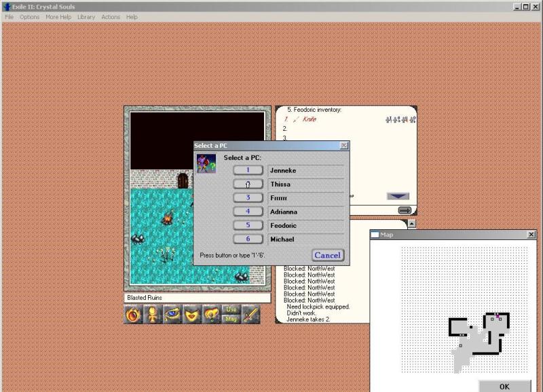Select PC 4 Adrianna button
The image size is (543, 392).
coord(248,212)
